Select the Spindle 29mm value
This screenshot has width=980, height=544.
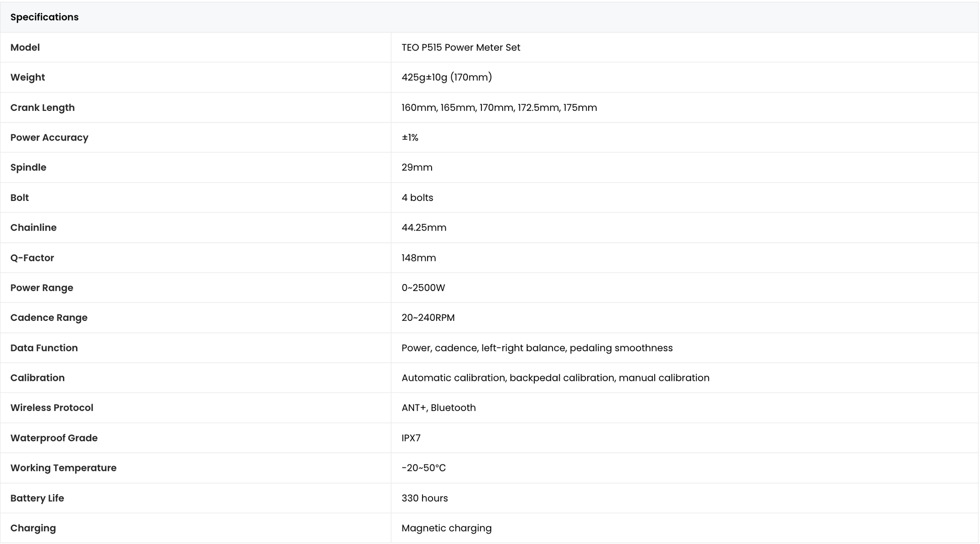417,167
